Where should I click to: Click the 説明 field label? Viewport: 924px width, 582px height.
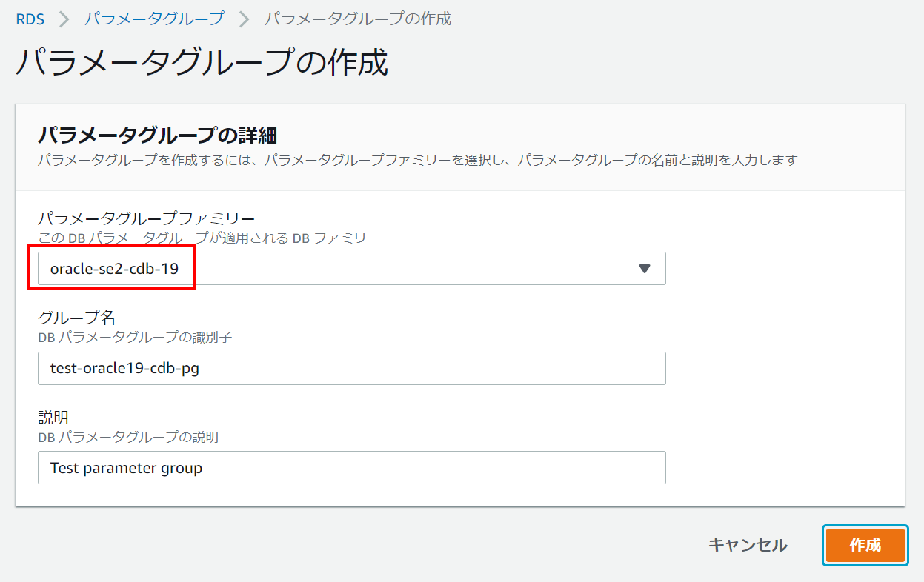point(53,418)
